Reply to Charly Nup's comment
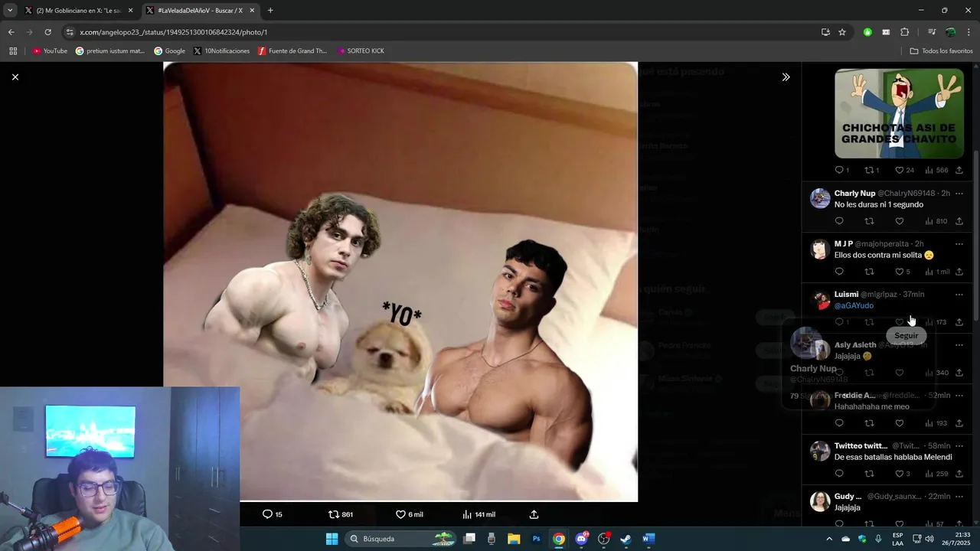The height and width of the screenshot is (551, 980). click(x=839, y=221)
